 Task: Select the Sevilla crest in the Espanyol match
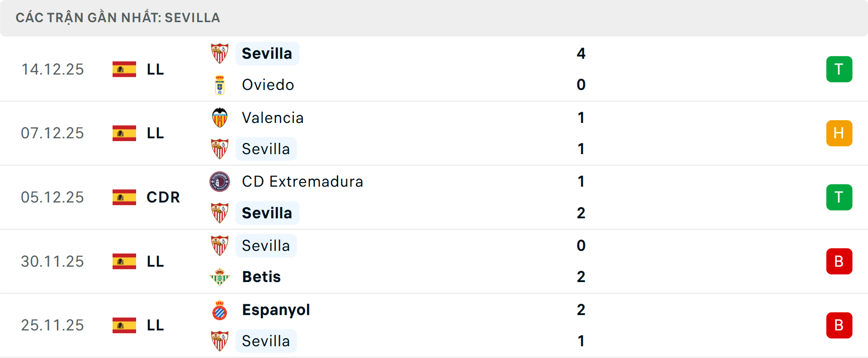[x=220, y=341]
